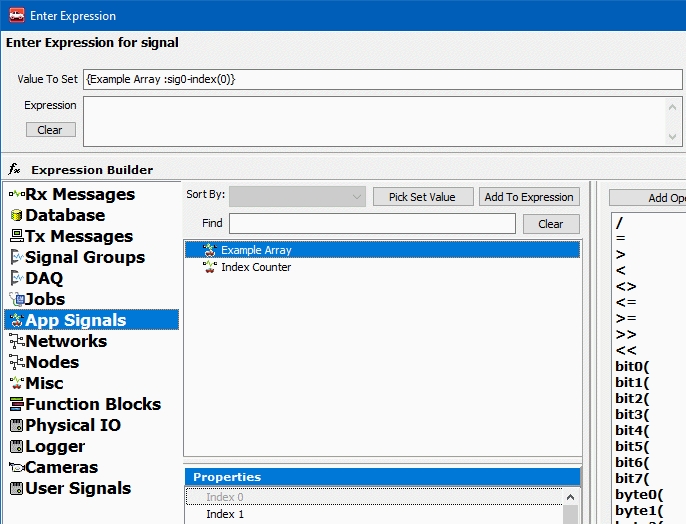
Task: Click the Database cylinder icon
Action: click(16, 215)
